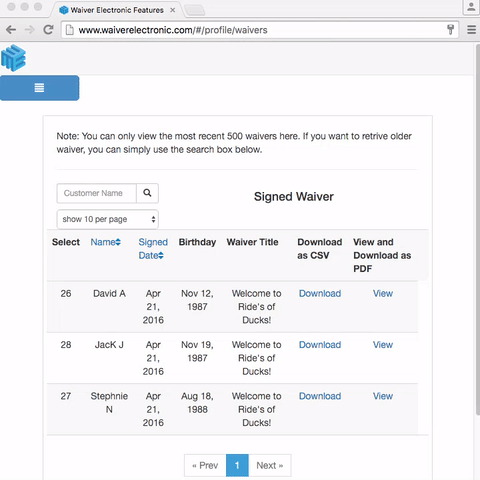Sort table by Signed Date column

point(153,249)
